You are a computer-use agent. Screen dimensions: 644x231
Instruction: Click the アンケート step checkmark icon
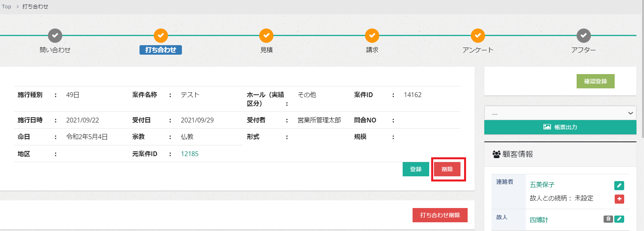(478, 36)
